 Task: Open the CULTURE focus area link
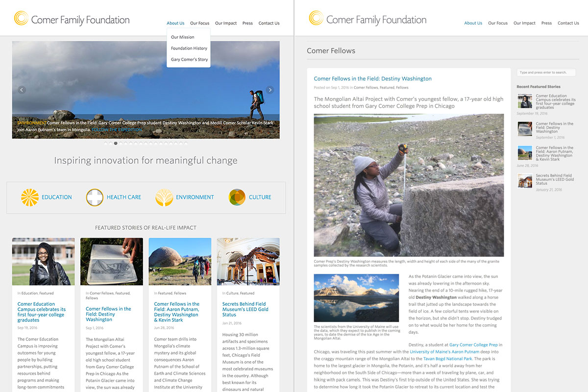pos(260,197)
